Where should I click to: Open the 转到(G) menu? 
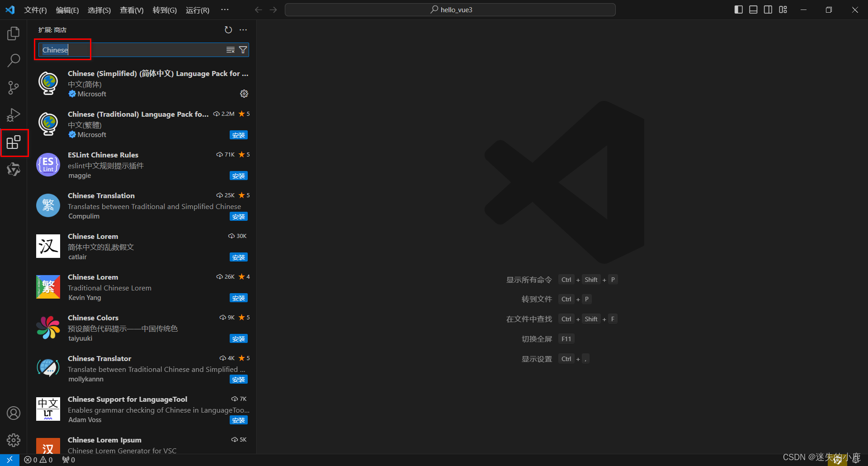165,10
